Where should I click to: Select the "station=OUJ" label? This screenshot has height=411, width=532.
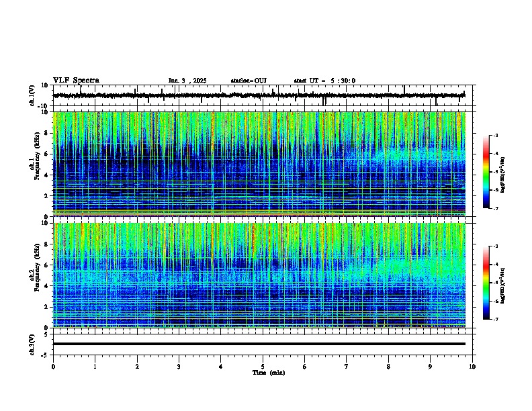[249, 81]
